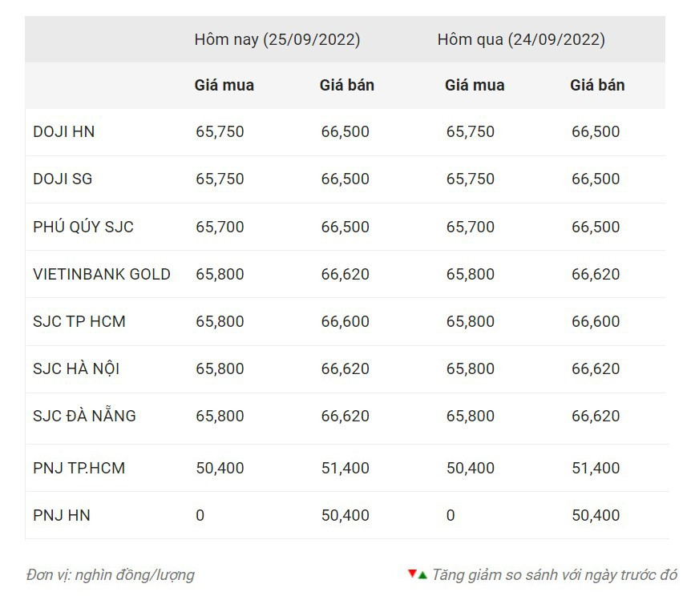The image size is (695, 616).
Task: Click the green up arrow legend icon
Action: click(x=422, y=575)
